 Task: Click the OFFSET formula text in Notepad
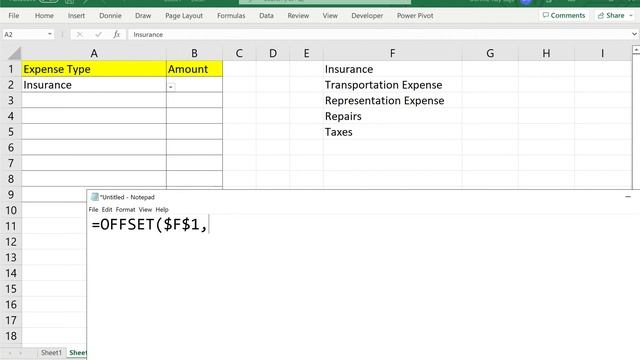(x=149, y=224)
